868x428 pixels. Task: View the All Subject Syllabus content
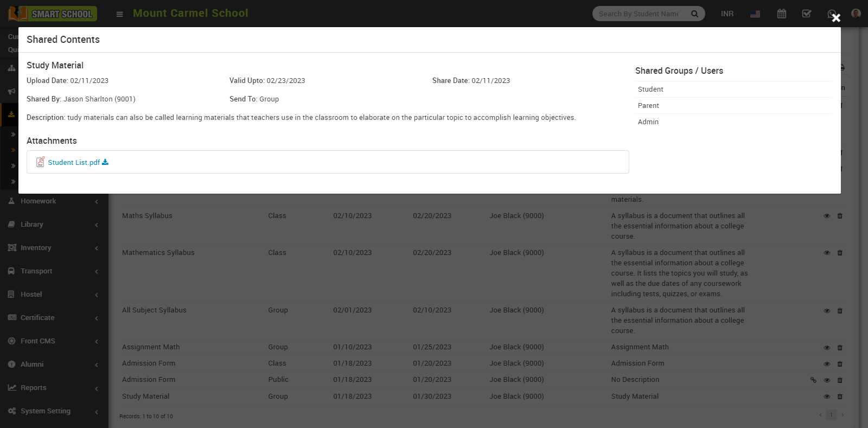[827, 311]
